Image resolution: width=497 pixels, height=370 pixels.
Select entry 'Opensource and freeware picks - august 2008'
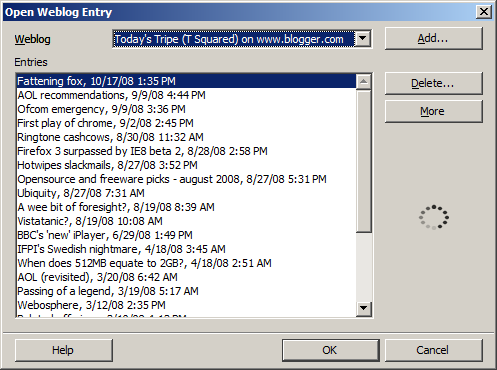click(x=186, y=179)
